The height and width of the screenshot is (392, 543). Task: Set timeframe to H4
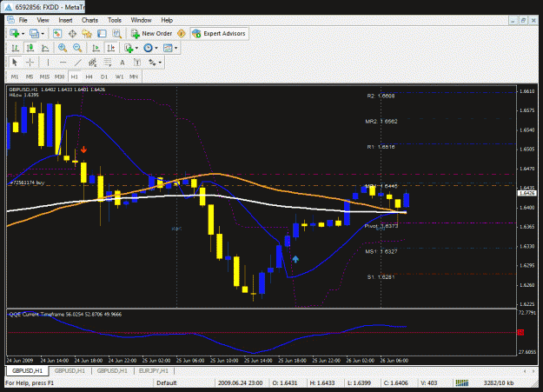click(x=89, y=76)
